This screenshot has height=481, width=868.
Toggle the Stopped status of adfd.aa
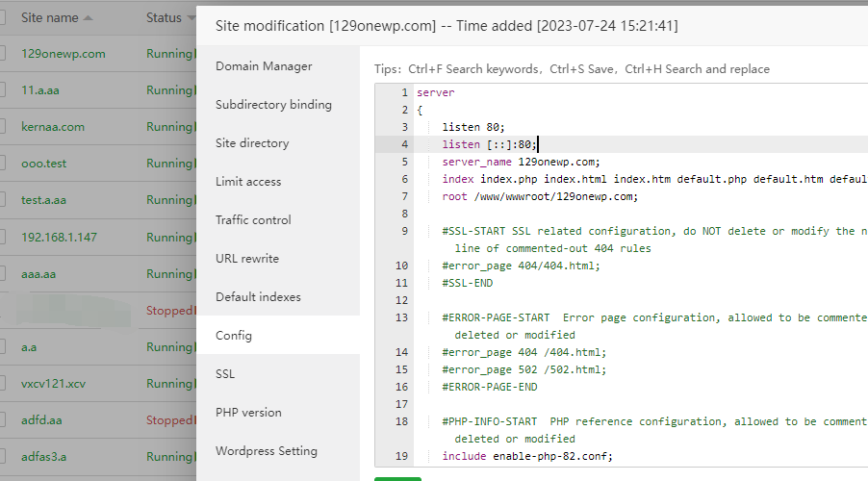[x=169, y=420]
